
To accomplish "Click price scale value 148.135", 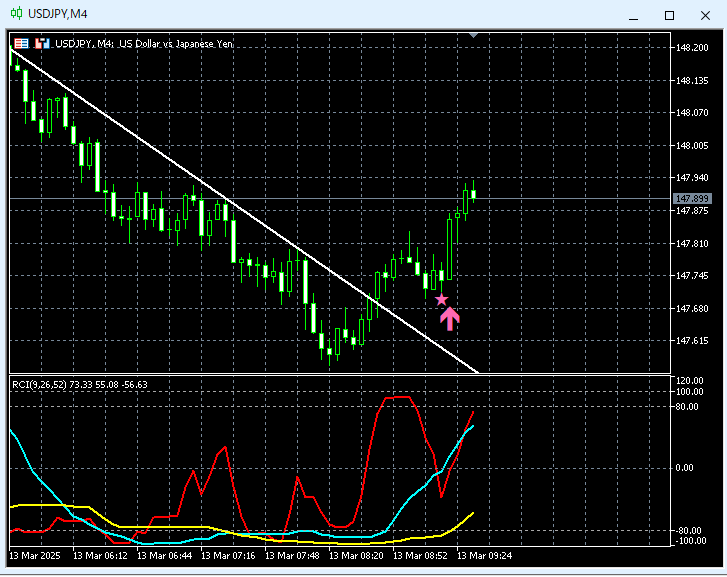I will [692, 81].
